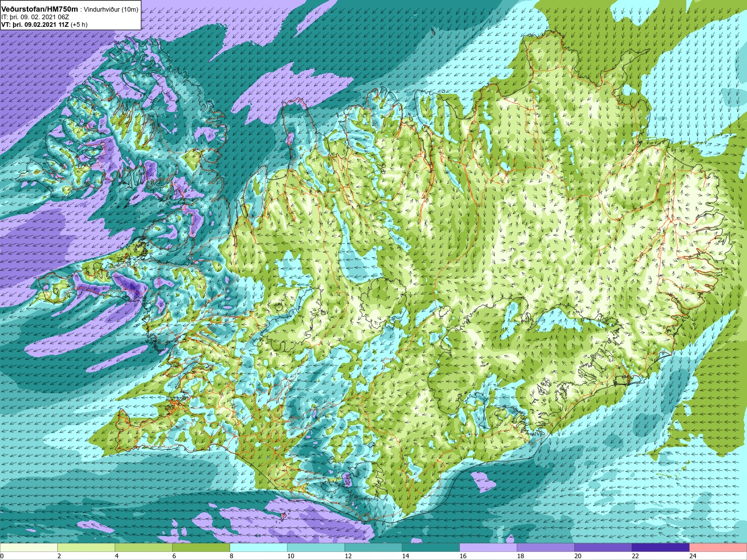Click the legend scale number 18
Screen dimensions: 747x560
519,556
